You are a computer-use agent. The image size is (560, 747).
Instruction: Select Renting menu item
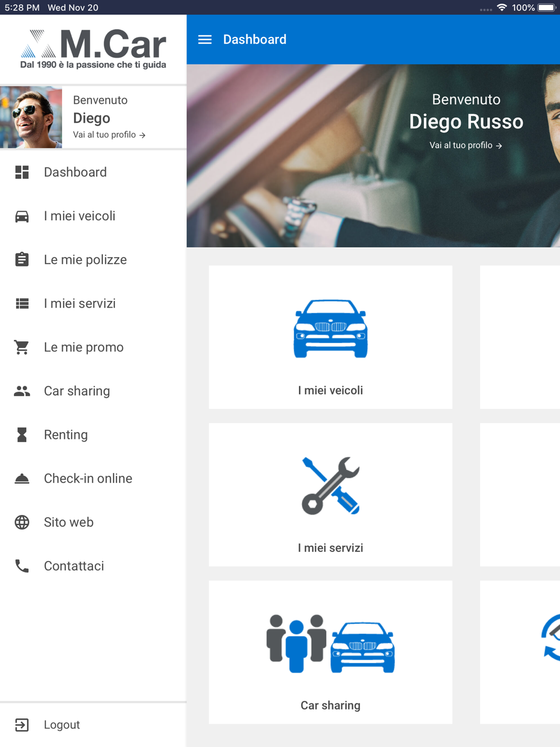(x=93, y=434)
